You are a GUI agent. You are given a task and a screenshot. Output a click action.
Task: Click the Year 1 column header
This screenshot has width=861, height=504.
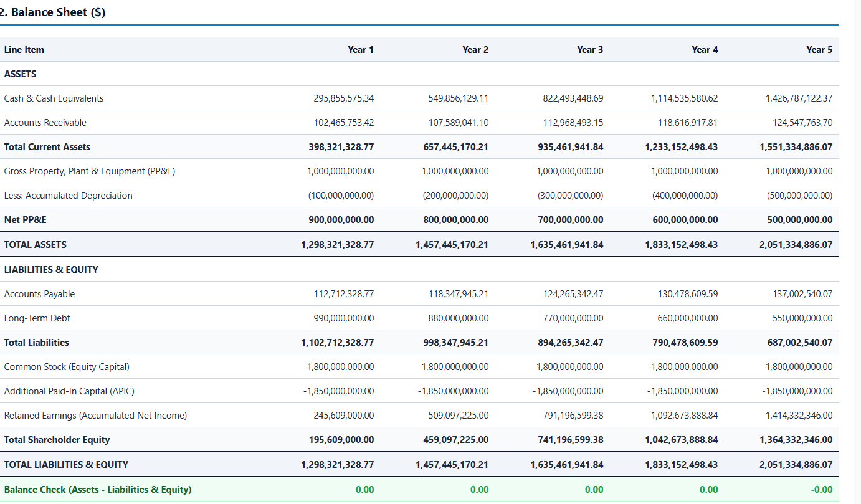tap(361, 50)
